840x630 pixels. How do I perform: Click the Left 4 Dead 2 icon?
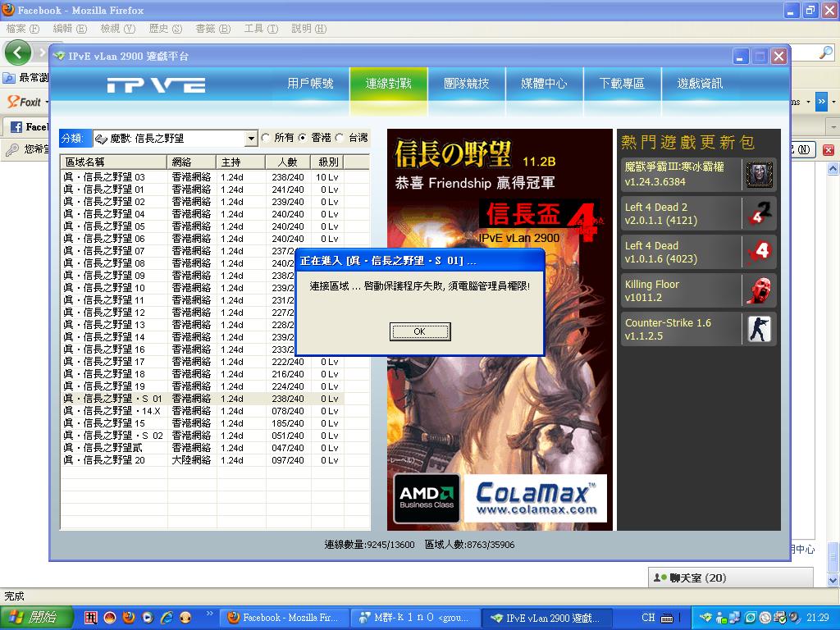point(759,213)
